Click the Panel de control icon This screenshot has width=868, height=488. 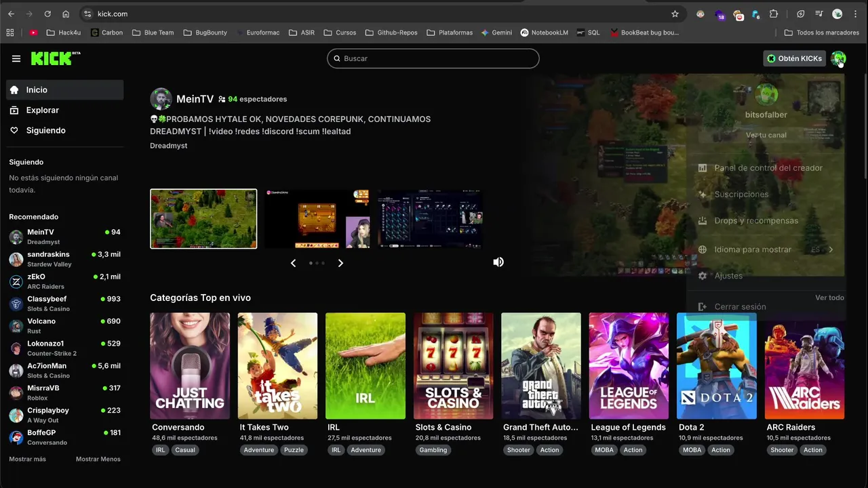(x=703, y=168)
